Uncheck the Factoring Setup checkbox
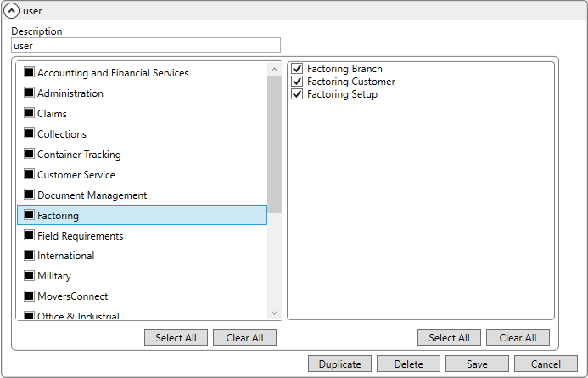Image resolution: width=588 pixels, height=378 pixels. 297,94
